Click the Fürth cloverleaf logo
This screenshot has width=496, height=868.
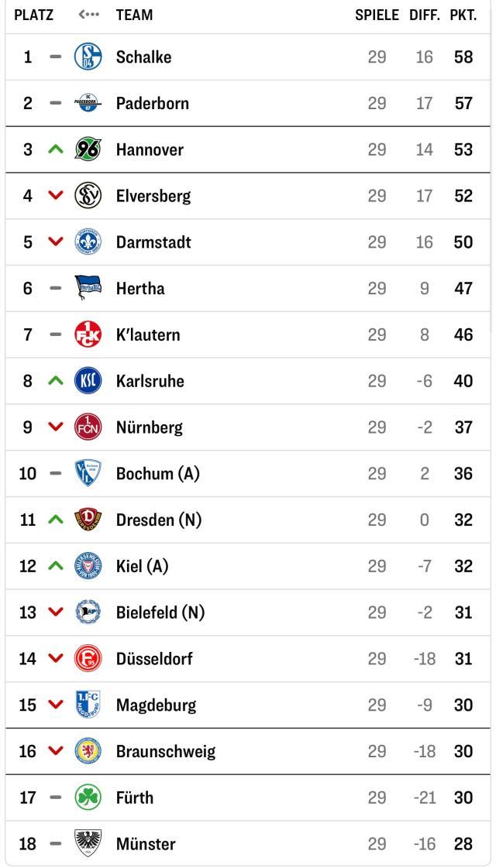88,798
